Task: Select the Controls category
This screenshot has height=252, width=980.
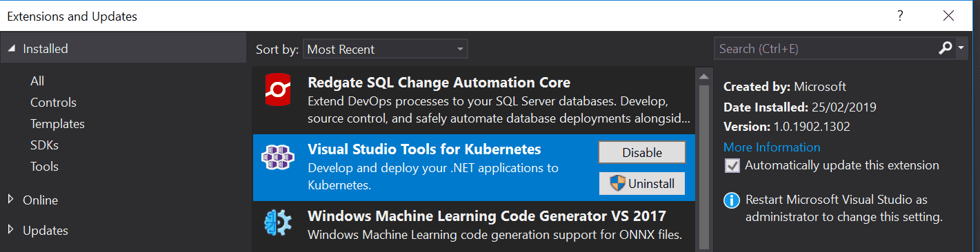Action: 53,103
